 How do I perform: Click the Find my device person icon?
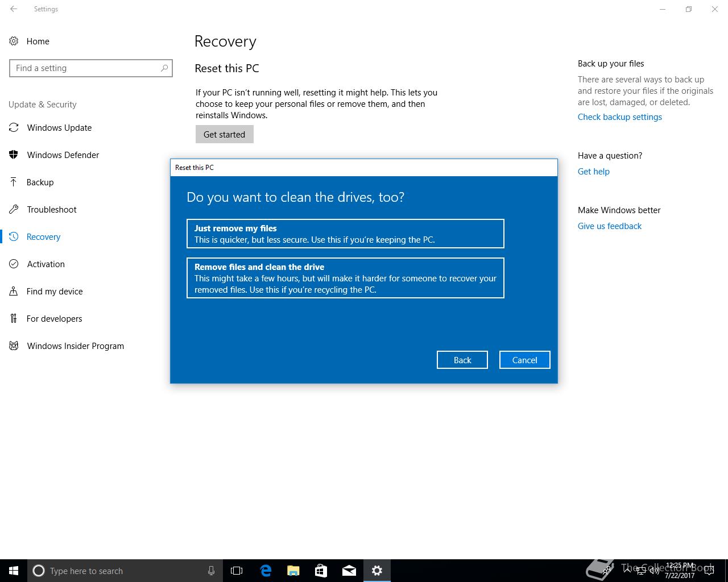point(14,291)
